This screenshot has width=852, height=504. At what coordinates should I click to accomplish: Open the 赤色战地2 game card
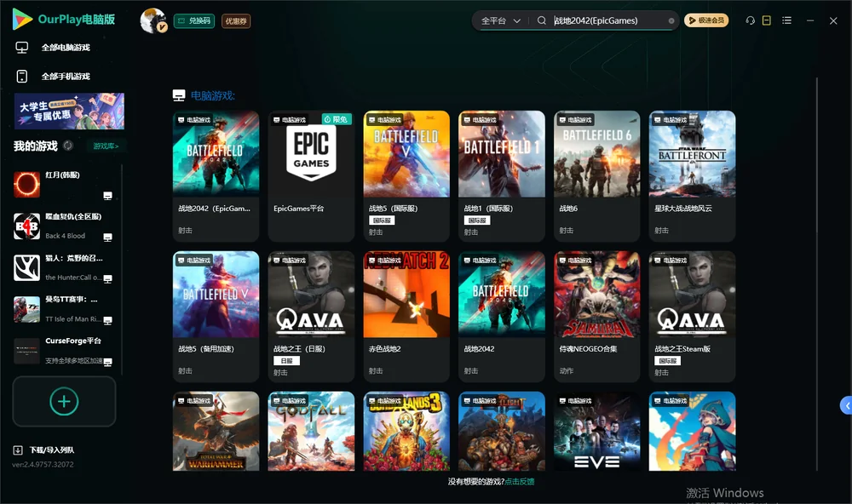pos(406,317)
